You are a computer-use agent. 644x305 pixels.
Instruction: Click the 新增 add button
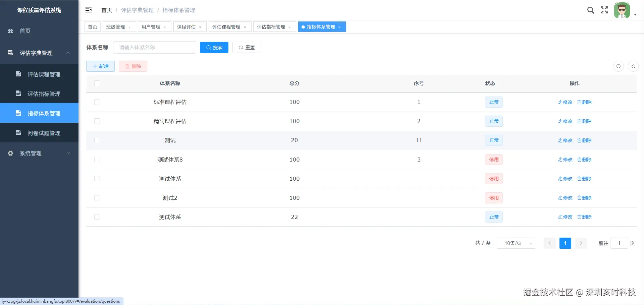coord(100,66)
